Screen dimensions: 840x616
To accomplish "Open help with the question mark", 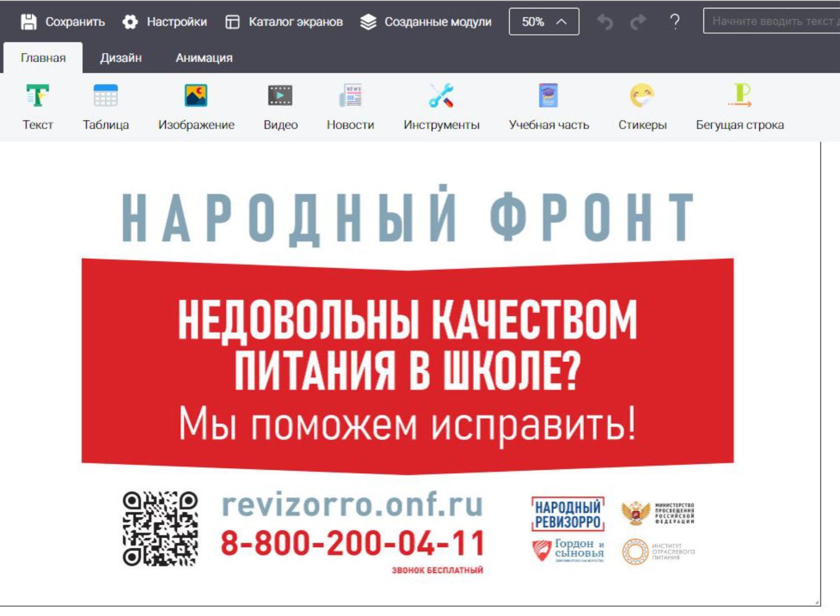I will 675,22.
